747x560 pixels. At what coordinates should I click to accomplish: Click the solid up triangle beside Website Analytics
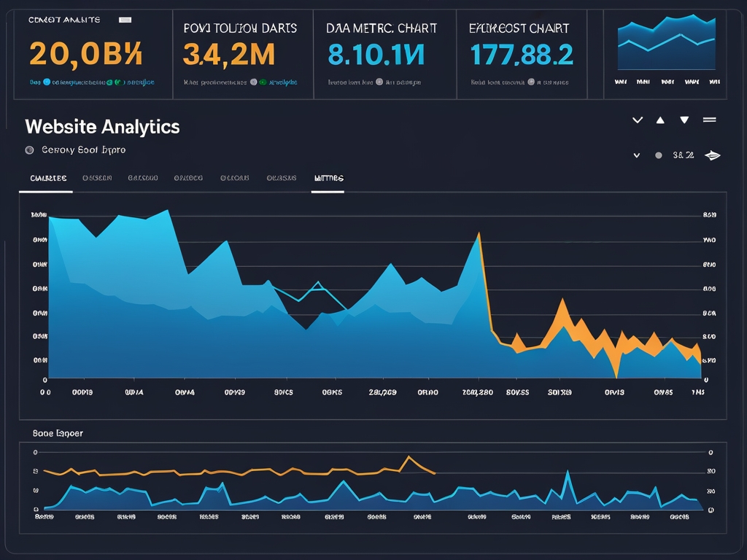pos(660,120)
